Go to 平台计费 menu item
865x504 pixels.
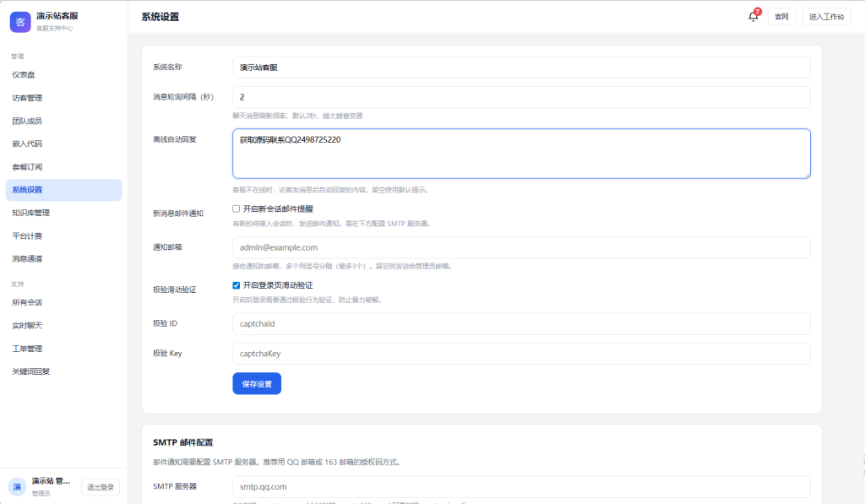pyautogui.click(x=63, y=236)
